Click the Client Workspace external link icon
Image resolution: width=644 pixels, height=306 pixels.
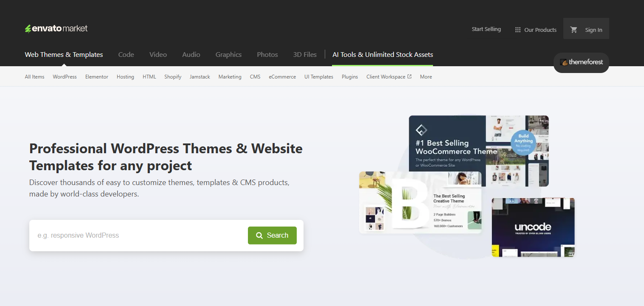click(410, 77)
